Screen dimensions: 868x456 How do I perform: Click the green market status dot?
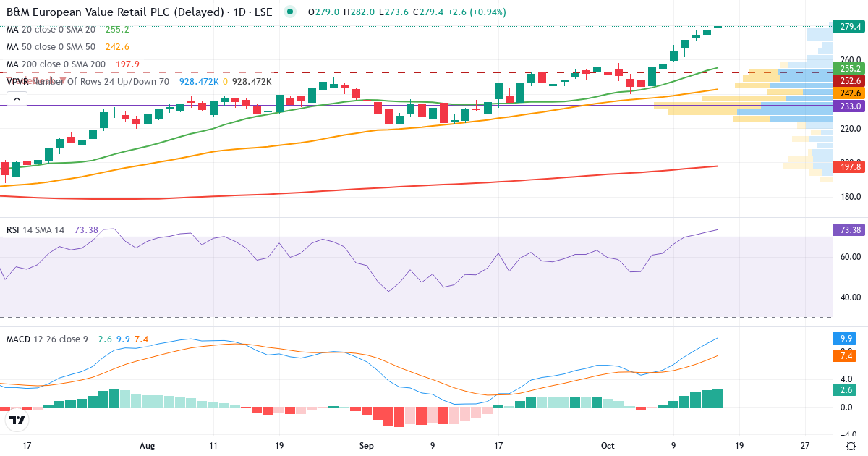coord(290,12)
